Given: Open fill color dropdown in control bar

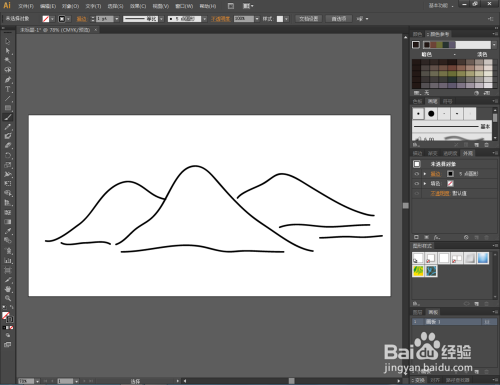Looking at the screenshot, I should [x=52, y=19].
